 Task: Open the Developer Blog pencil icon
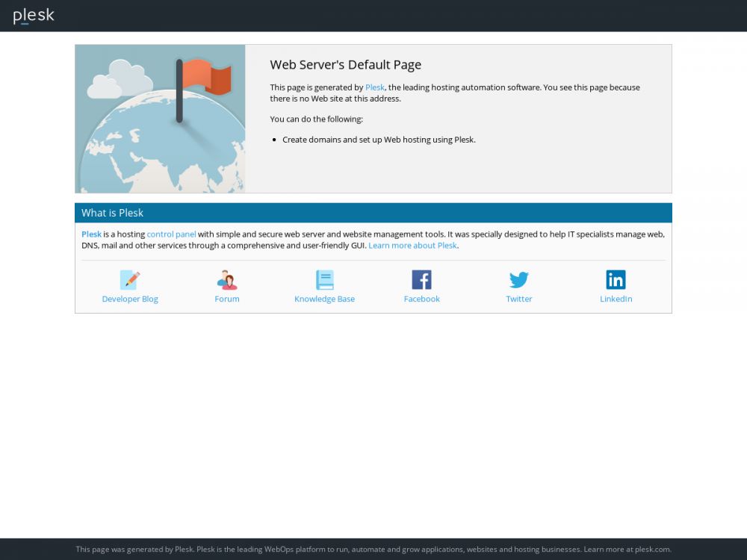(x=130, y=280)
